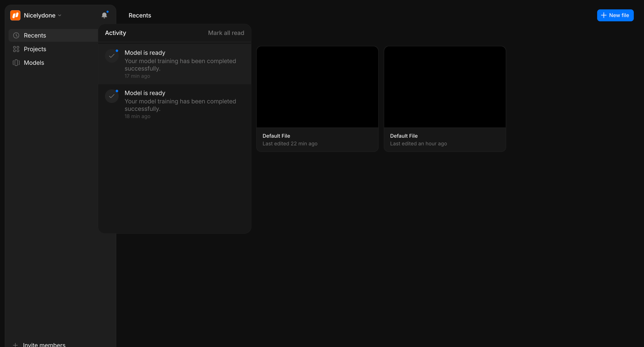
Task: Click the New file button
Action: coord(615,15)
